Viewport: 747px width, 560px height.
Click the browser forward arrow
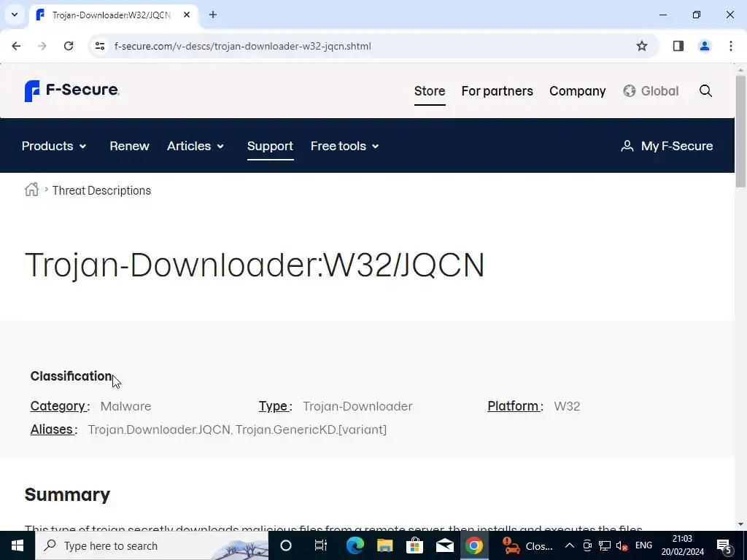point(42,46)
